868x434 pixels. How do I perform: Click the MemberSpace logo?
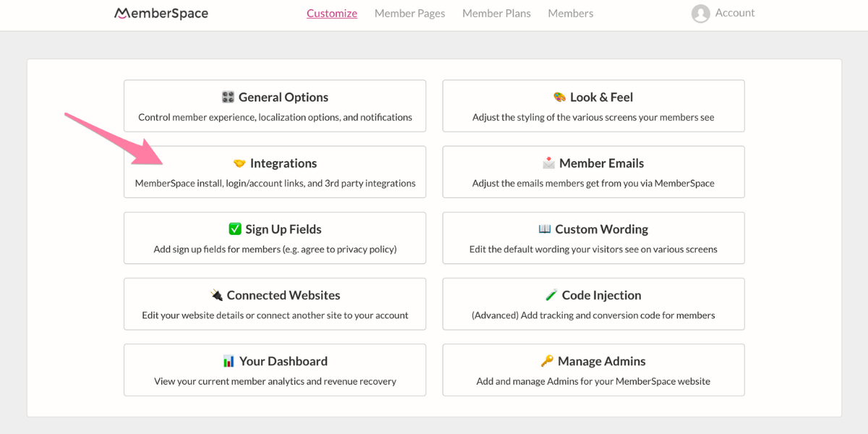coord(161,13)
